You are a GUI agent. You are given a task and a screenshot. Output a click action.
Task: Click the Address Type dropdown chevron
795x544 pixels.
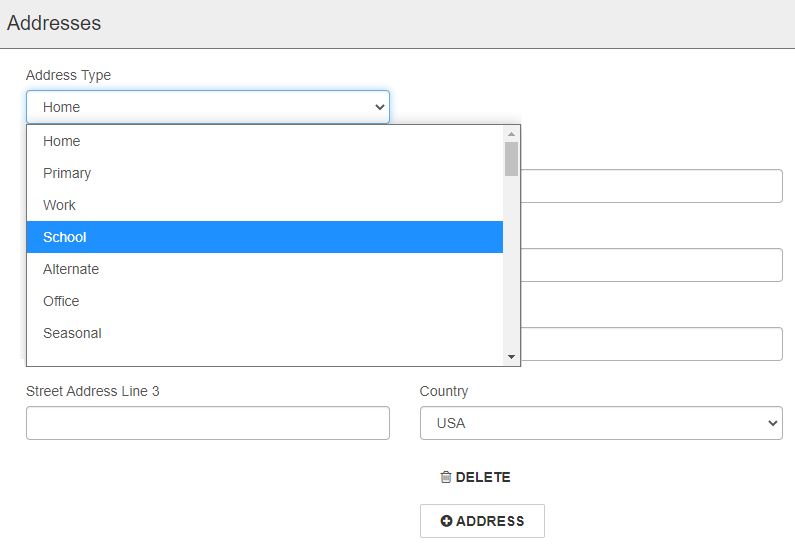(379, 107)
